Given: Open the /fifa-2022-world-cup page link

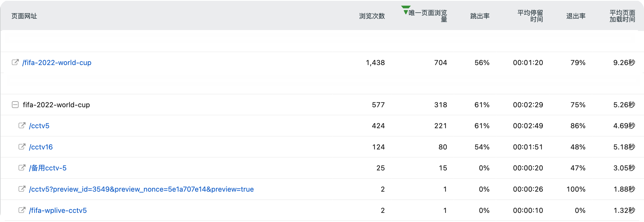Looking at the screenshot, I should [x=57, y=63].
